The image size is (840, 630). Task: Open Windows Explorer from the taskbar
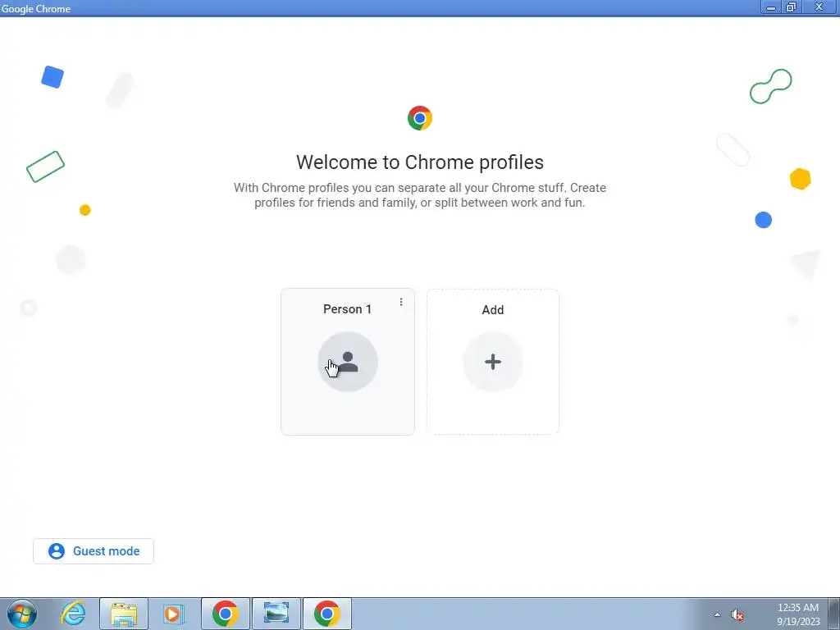point(124,614)
